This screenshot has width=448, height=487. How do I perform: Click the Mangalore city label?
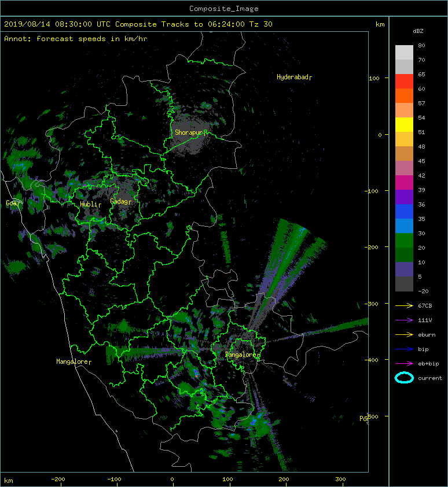74,361
